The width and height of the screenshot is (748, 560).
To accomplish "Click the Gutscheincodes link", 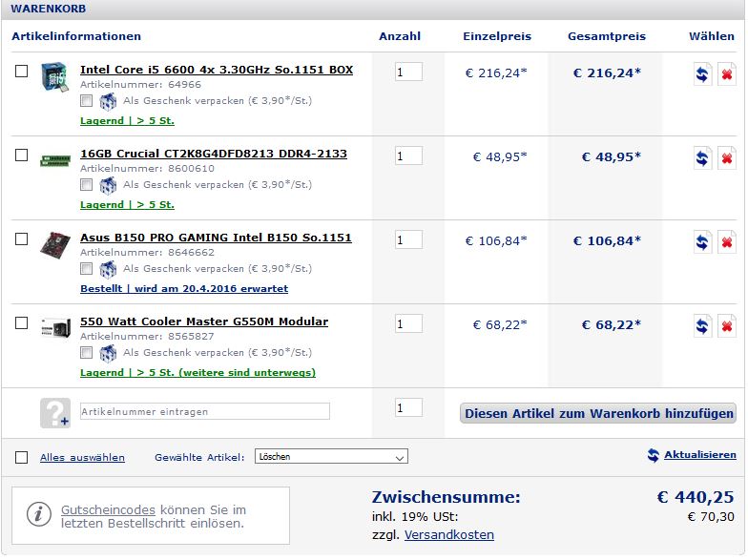I will 108,510.
